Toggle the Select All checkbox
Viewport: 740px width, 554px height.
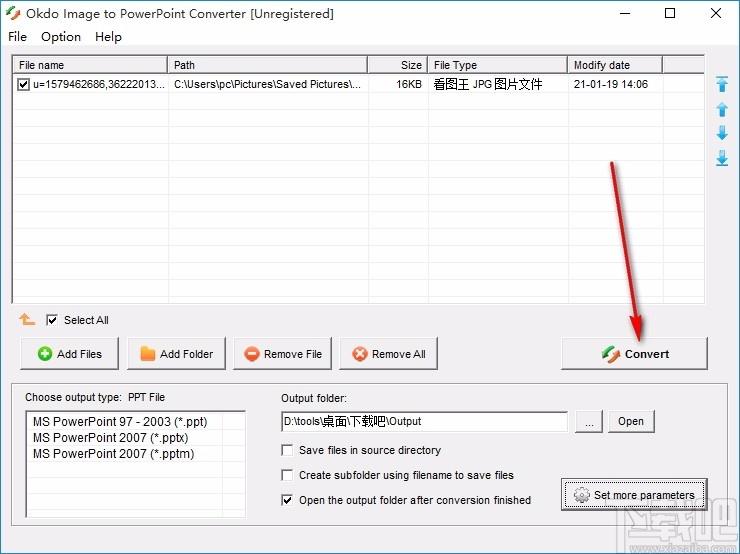[52, 320]
